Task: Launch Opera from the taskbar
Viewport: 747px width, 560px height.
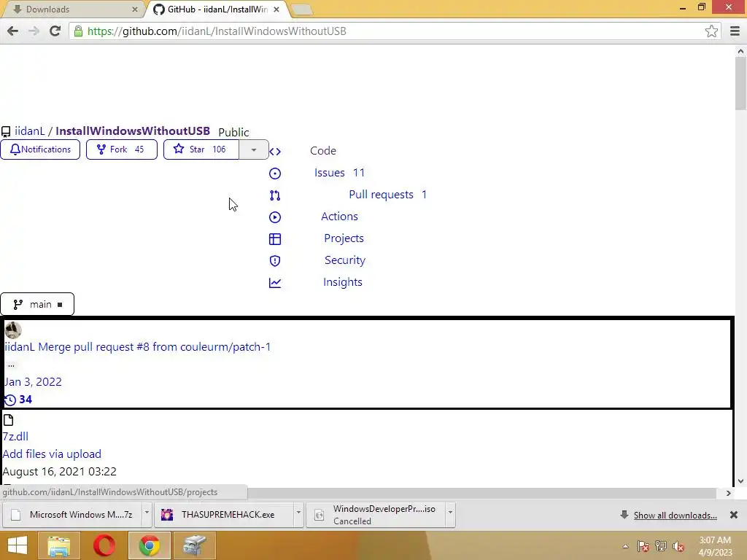Action: click(x=104, y=545)
